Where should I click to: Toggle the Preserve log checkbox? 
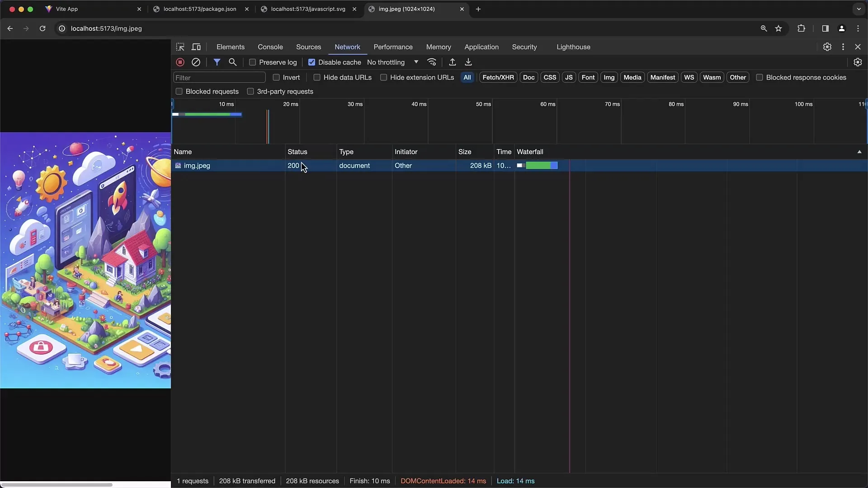click(x=252, y=62)
